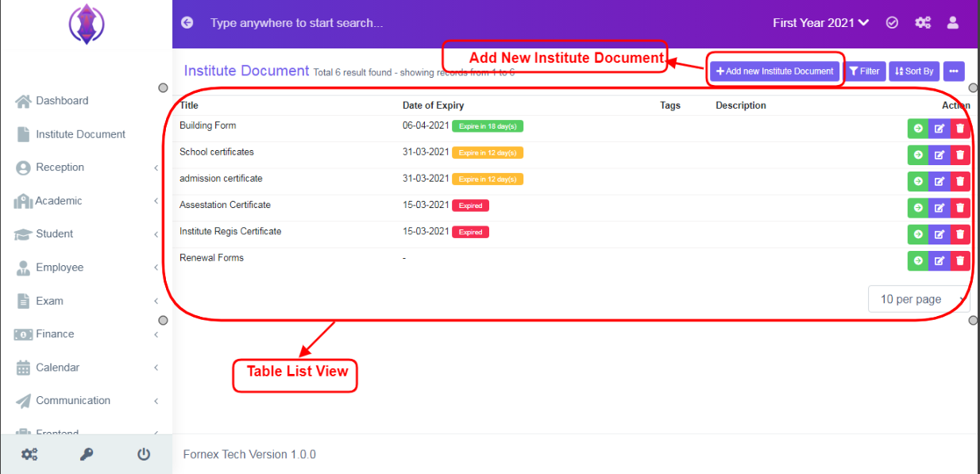Click the back arrow icon in header
The image size is (980, 474).
pyautogui.click(x=187, y=23)
